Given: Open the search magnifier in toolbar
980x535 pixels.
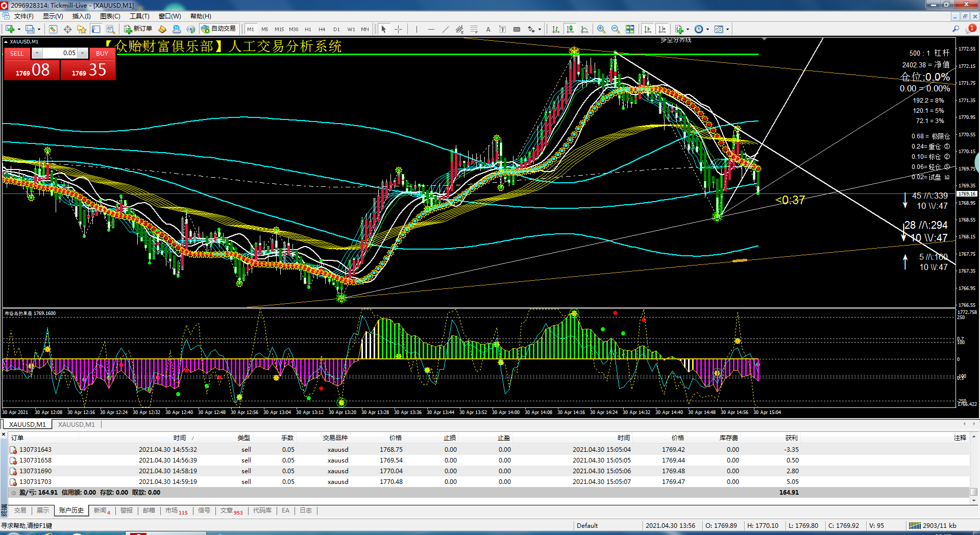Looking at the screenshot, I should [x=955, y=29].
